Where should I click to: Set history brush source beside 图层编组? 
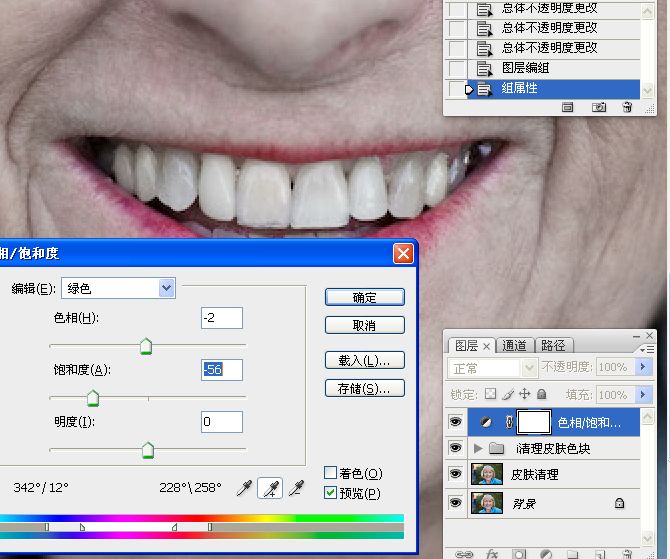pyautogui.click(x=457, y=68)
